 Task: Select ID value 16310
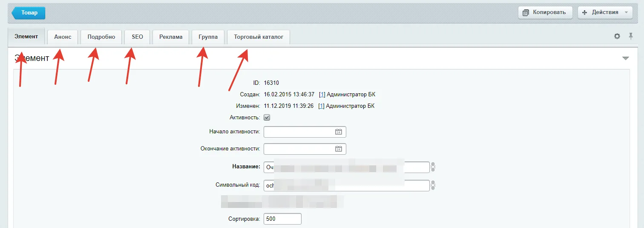click(272, 83)
